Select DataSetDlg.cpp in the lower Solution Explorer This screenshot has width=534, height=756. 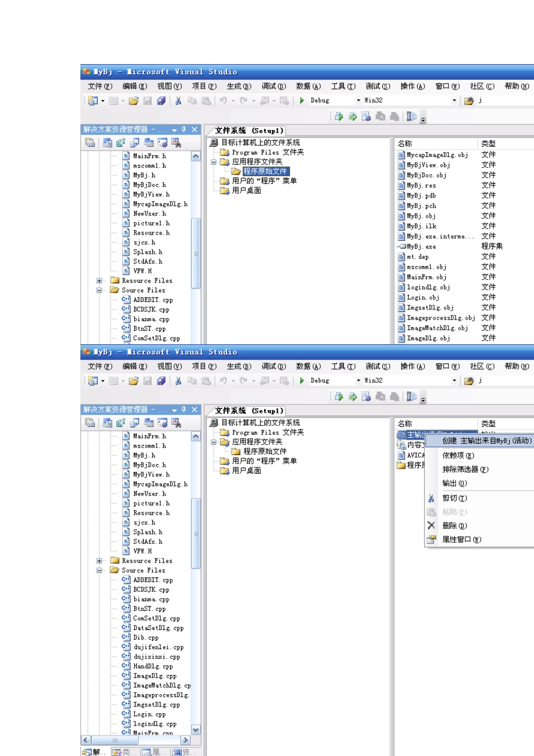(158, 628)
